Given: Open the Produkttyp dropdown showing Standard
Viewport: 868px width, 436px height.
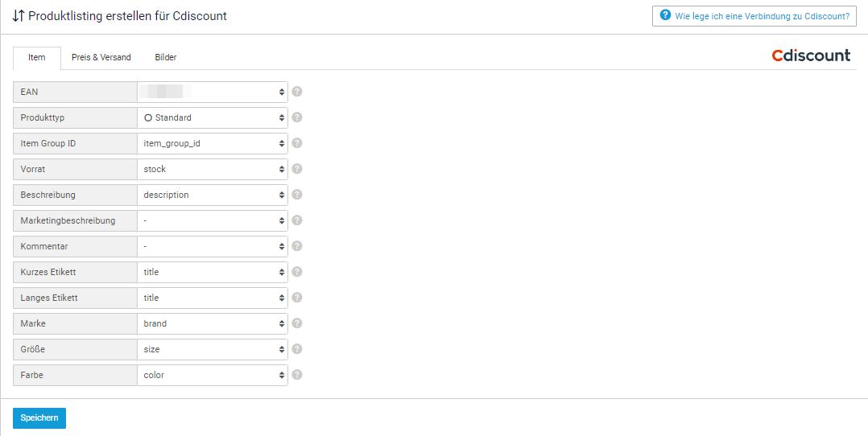Looking at the screenshot, I should tap(213, 118).
